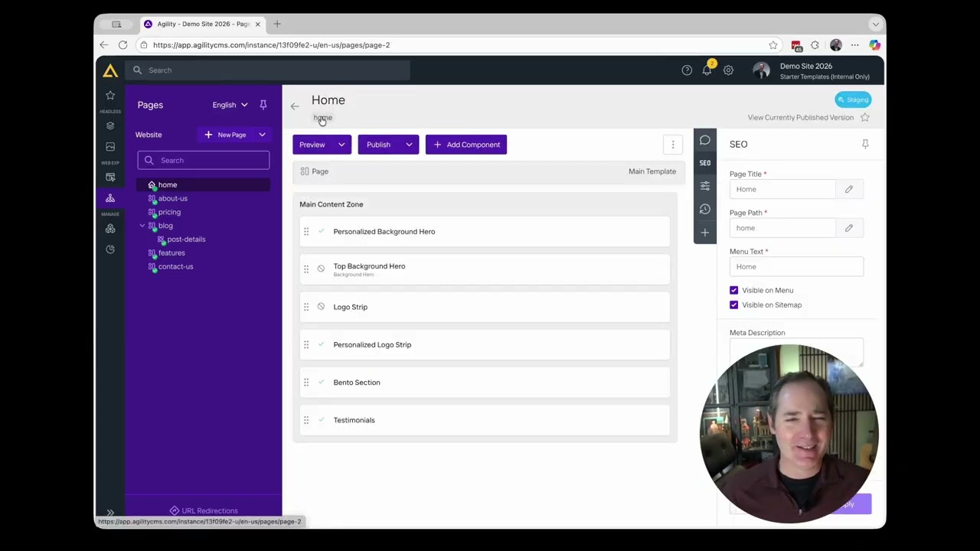Select the post-details page in tree

(186, 240)
